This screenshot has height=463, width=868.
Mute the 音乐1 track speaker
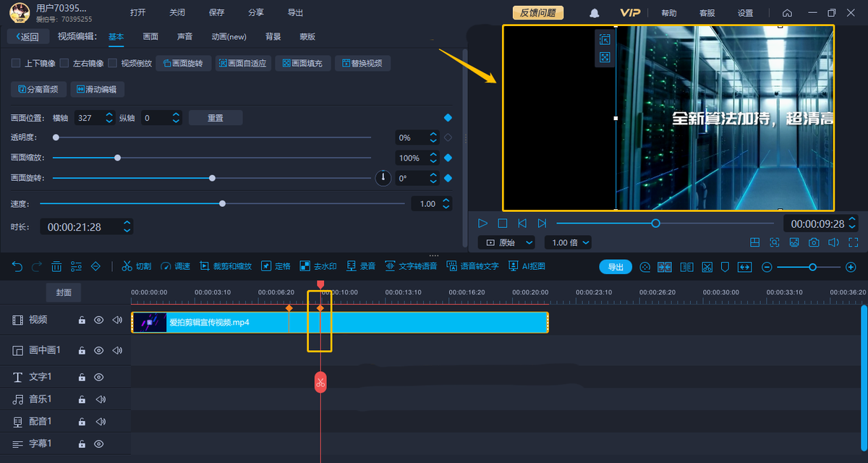101,399
